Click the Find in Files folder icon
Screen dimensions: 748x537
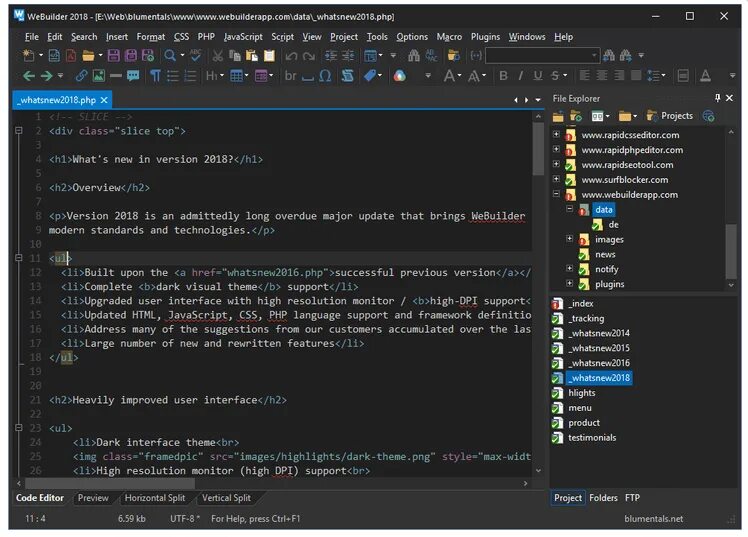click(x=453, y=56)
